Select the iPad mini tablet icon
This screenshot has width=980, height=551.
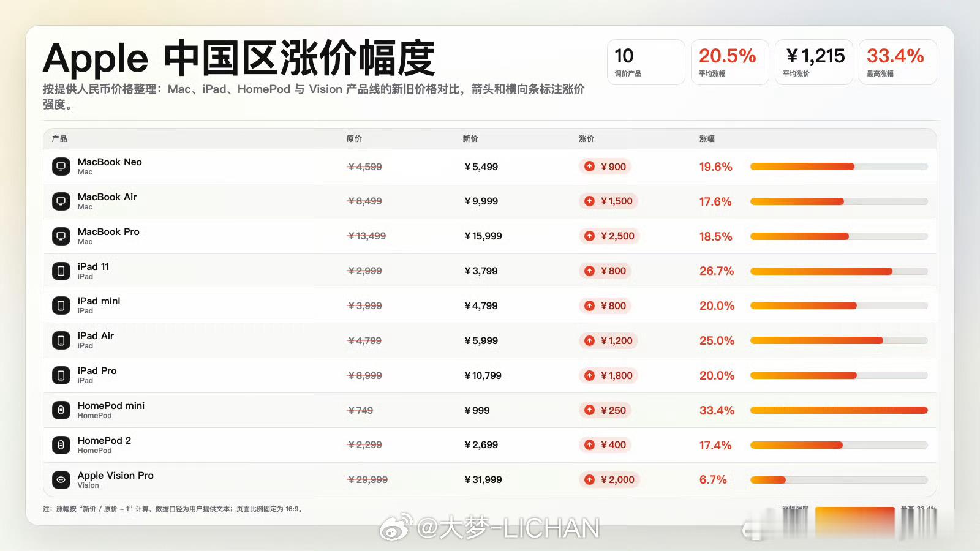click(61, 305)
